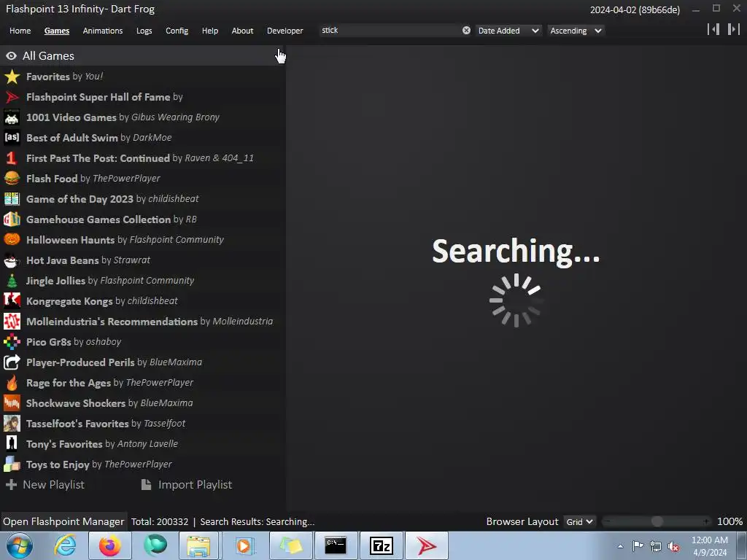747x560 pixels.
Task: Open the Animations tab
Action: pos(103,31)
